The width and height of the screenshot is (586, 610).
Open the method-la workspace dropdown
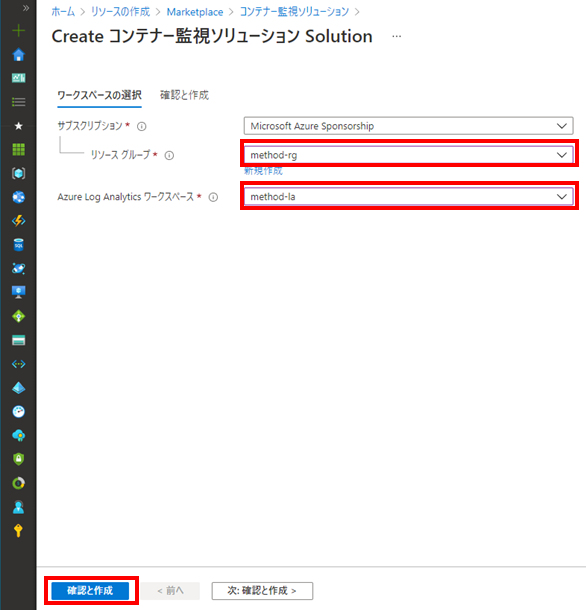[x=409, y=197]
